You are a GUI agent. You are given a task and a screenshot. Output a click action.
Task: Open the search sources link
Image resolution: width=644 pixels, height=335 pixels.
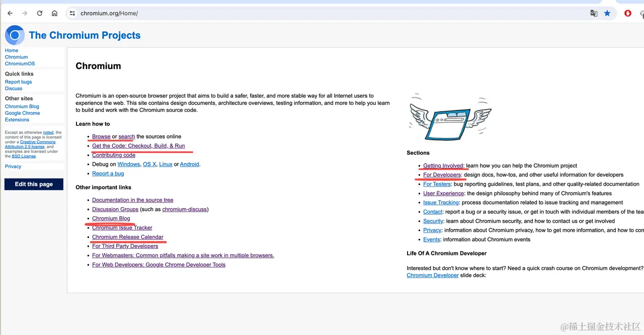127,137
